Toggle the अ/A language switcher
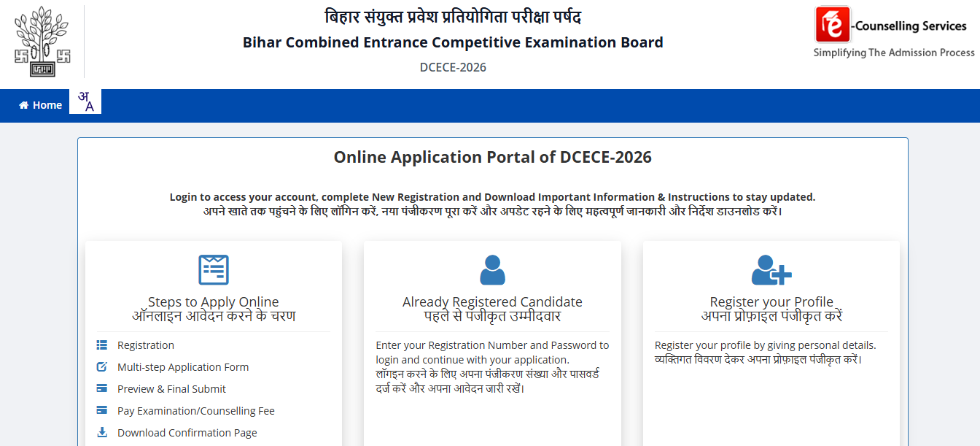980x446 pixels. 86,102
